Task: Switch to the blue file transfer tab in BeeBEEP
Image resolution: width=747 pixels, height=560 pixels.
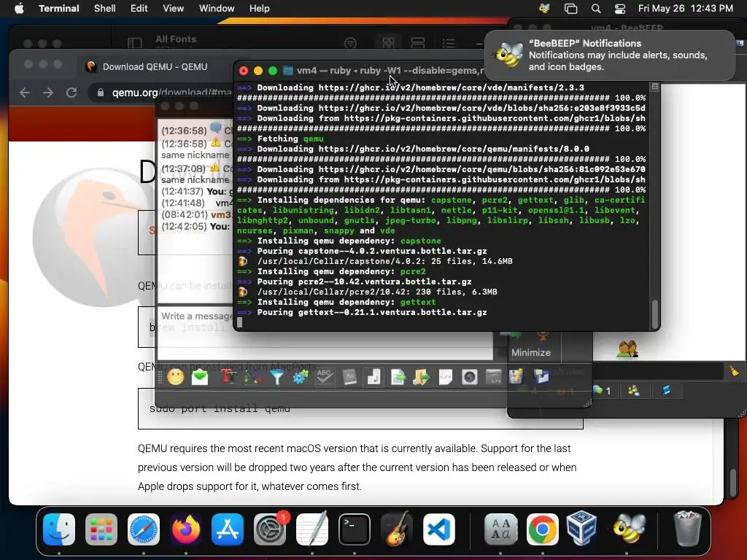Action: click(x=666, y=391)
